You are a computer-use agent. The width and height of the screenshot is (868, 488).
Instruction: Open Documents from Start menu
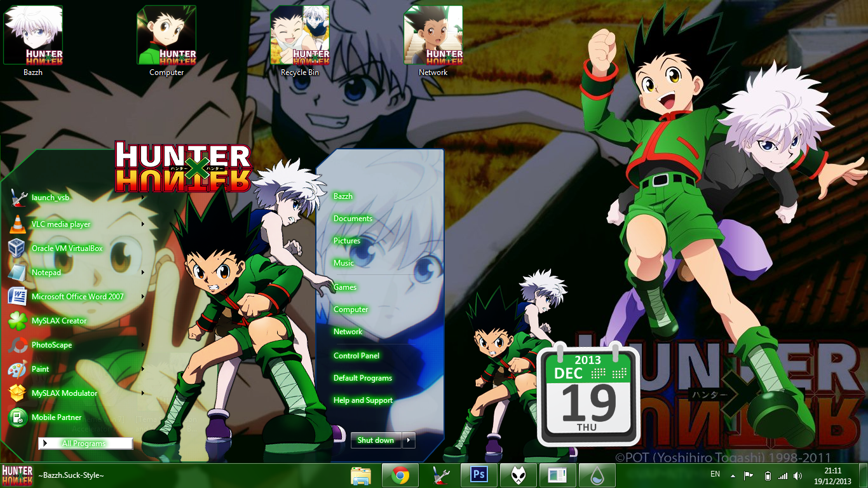(x=353, y=219)
